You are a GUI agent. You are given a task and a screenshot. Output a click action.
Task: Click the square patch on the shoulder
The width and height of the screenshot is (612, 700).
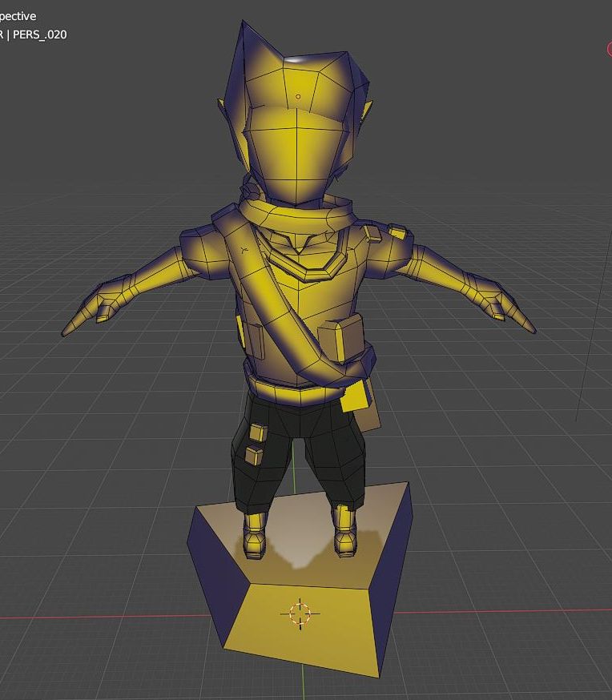pyautogui.click(x=372, y=233)
